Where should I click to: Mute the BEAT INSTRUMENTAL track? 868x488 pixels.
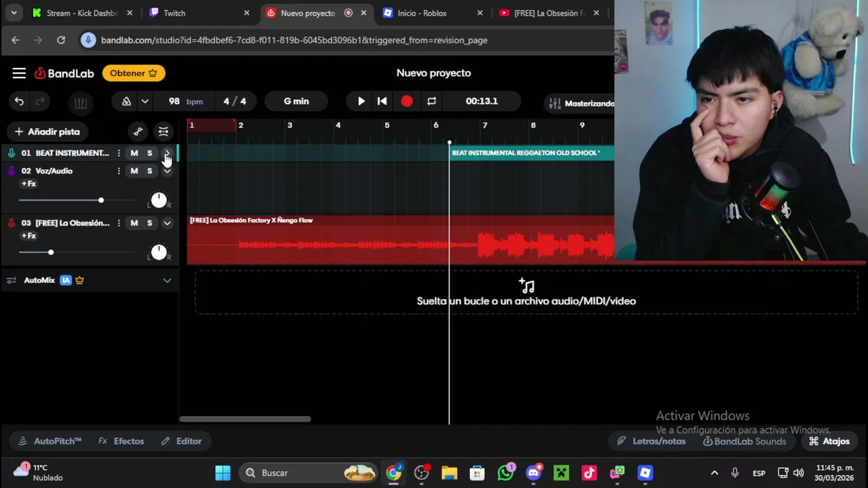(x=134, y=153)
